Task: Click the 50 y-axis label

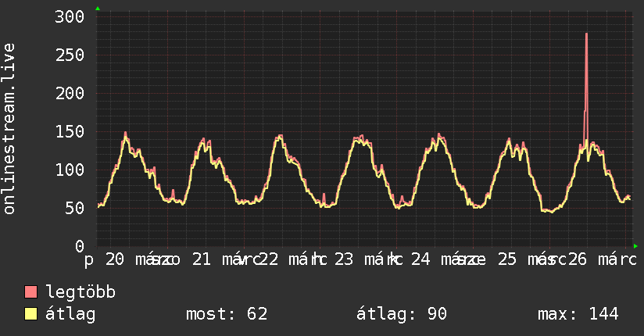Action: (75, 209)
